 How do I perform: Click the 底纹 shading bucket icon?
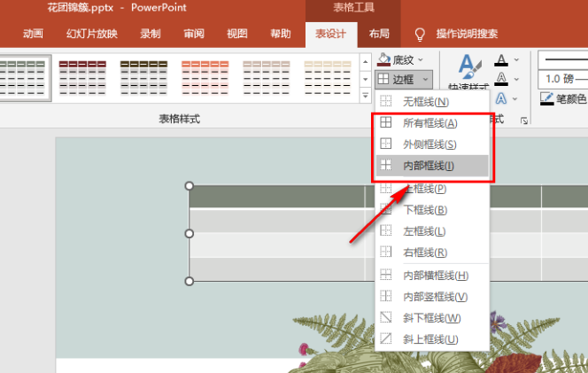[x=383, y=59]
